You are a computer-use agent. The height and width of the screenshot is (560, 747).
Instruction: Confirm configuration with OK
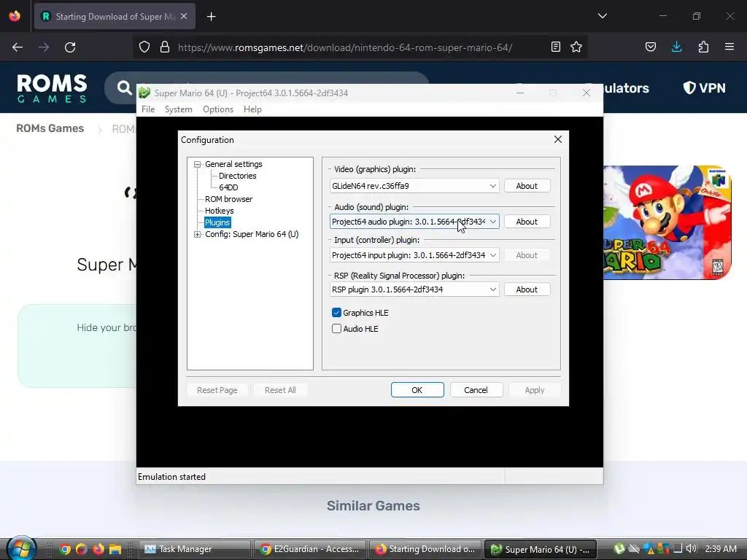[417, 390]
